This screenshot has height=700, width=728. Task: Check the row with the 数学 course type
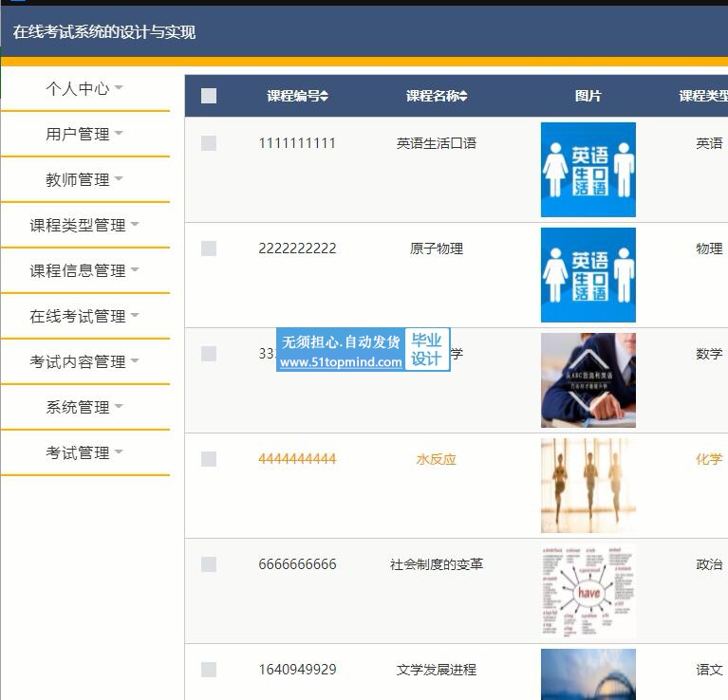pyautogui.click(x=209, y=354)
